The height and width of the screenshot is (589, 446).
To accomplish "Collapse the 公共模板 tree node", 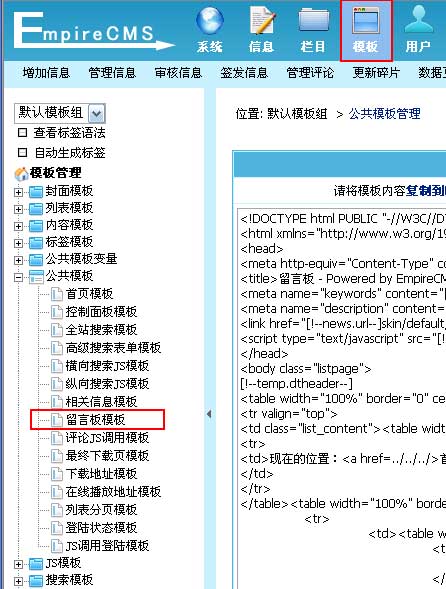I will pos(18,278).
